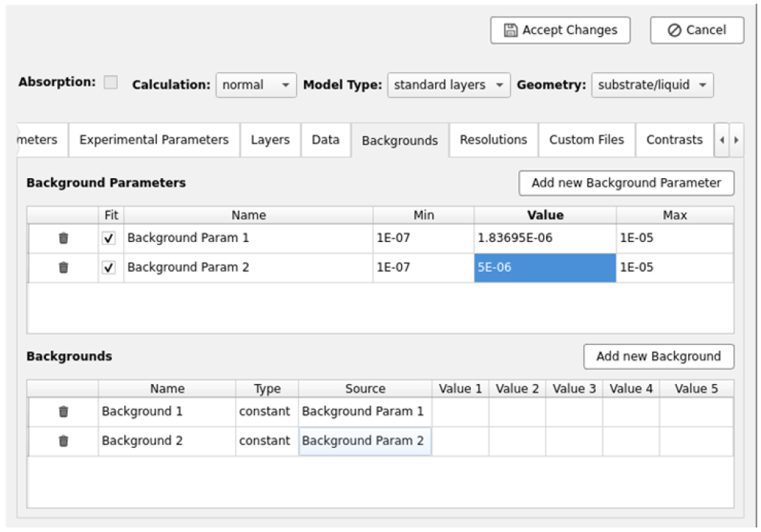Open the Custom Files tab
The height and width of the screenshot is (532, 761).
586,140
